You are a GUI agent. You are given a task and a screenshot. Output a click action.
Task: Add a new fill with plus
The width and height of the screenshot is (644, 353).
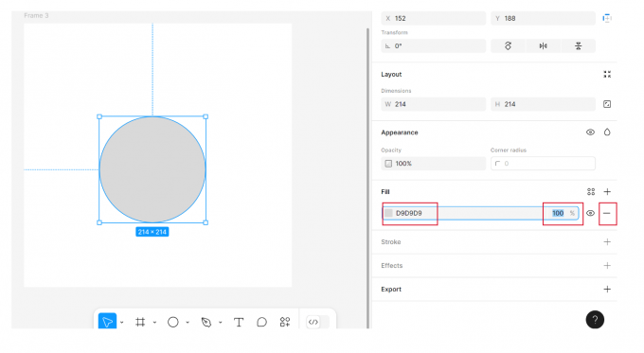coord(607,192)
